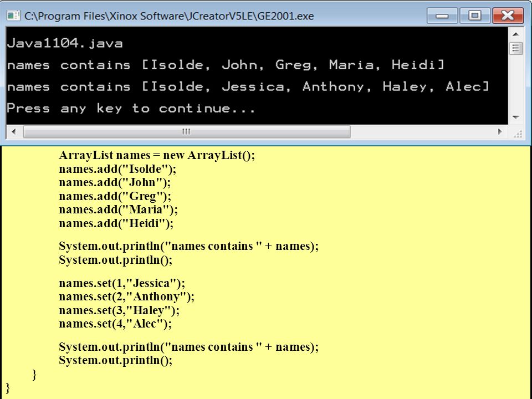
Task: Click the names.add("Heidi") code line
Action: [116, 223]
